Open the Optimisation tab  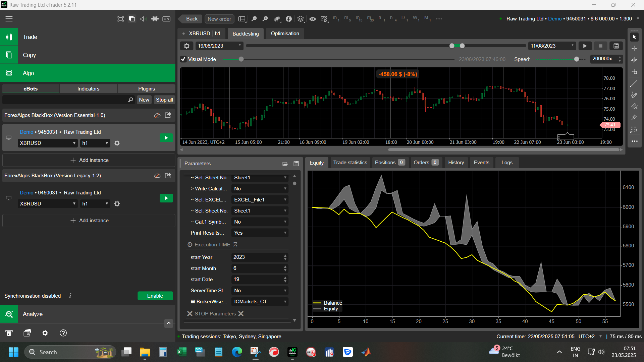[285, 34]
